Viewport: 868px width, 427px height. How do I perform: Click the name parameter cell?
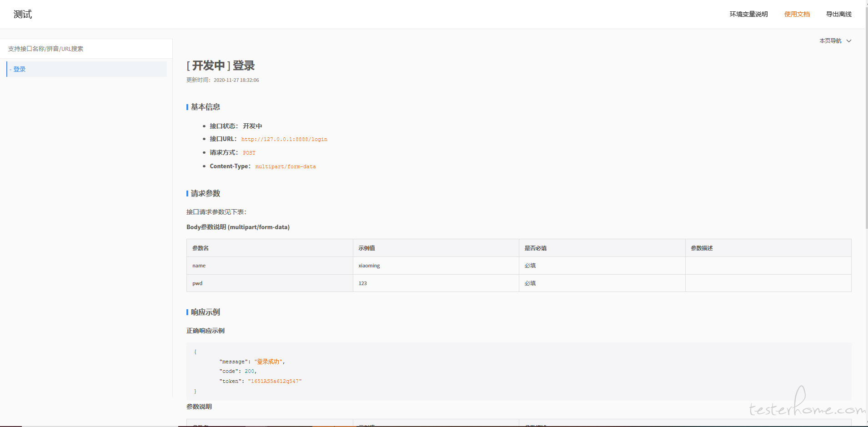(x=270, y=266)
